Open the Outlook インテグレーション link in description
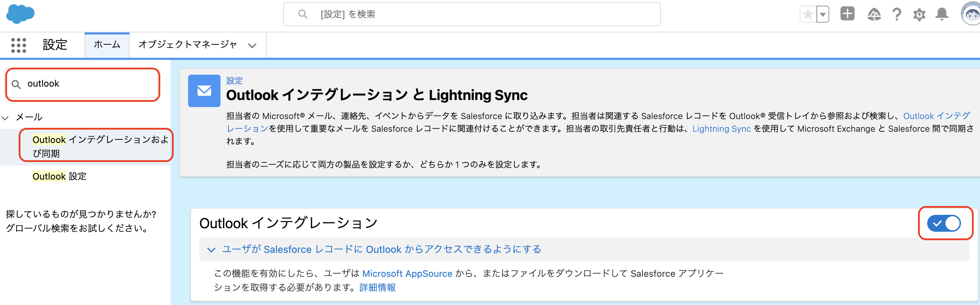The height and width of the screenshot is (305, 980). 936,116
